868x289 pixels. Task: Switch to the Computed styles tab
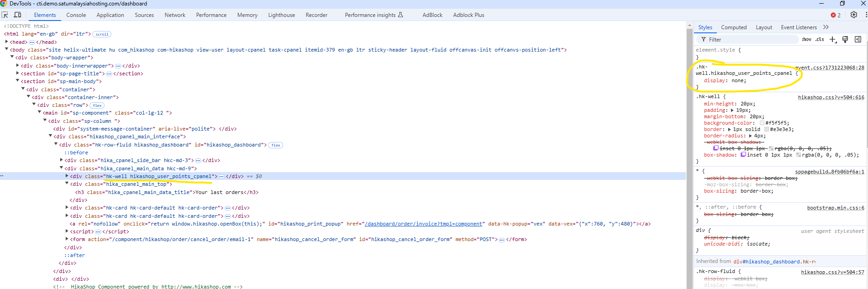tap(734, 27)
